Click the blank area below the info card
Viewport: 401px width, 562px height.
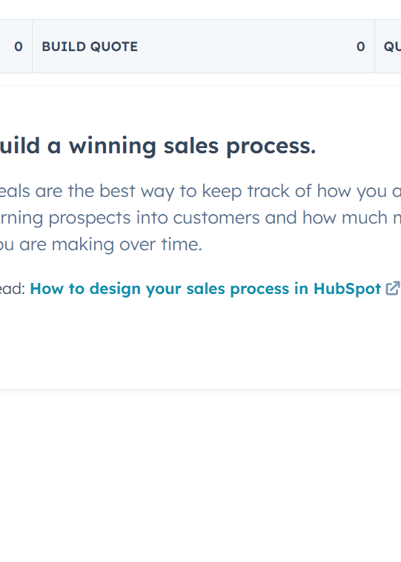(x=200, y=473)
